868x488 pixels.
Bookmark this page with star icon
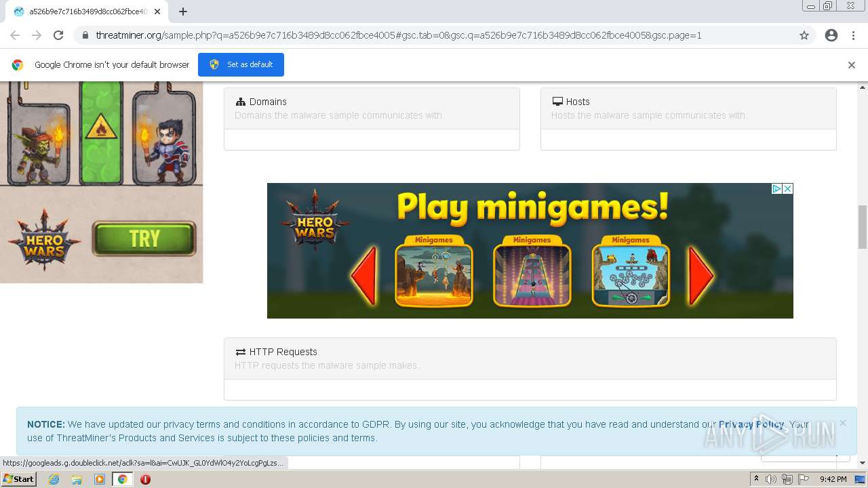pyautogui.click(x=804, y=35)
